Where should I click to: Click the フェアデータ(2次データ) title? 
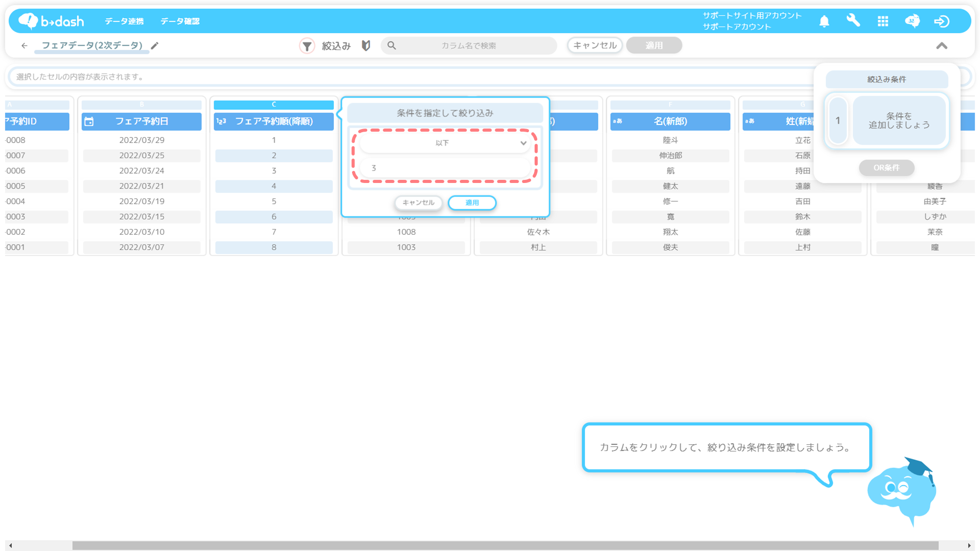click(92, 46)
